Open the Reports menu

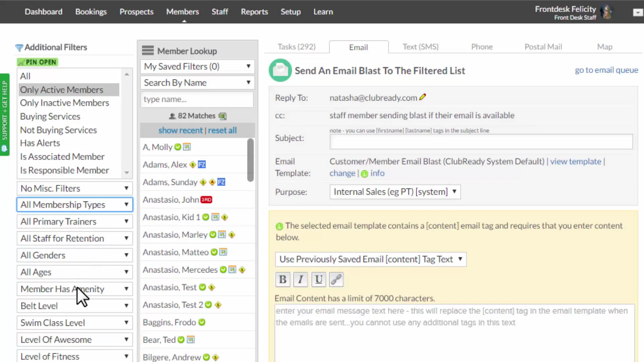tap(254, 12)
